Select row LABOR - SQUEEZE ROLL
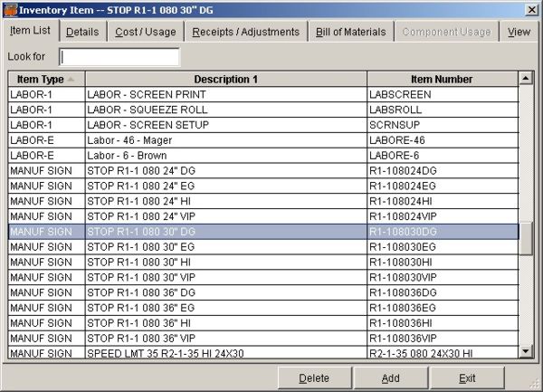 [263, 110]
